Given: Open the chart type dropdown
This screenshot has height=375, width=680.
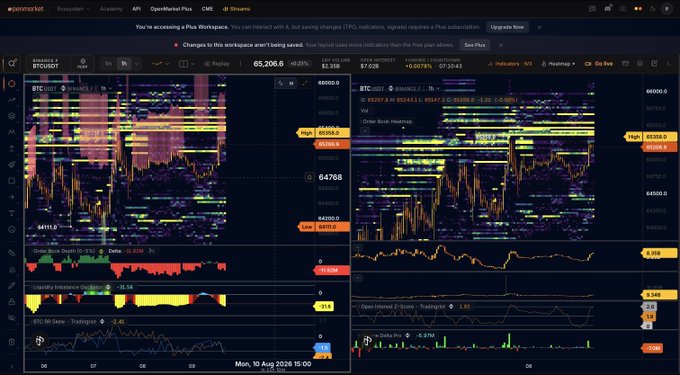Looking at the screenshot, I should point(160,64).
